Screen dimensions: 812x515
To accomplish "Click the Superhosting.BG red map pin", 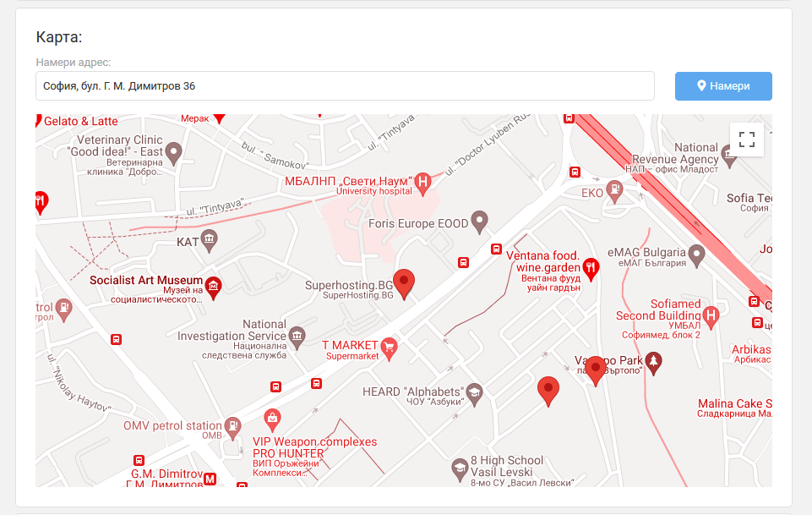I will (x=403, y=284).
